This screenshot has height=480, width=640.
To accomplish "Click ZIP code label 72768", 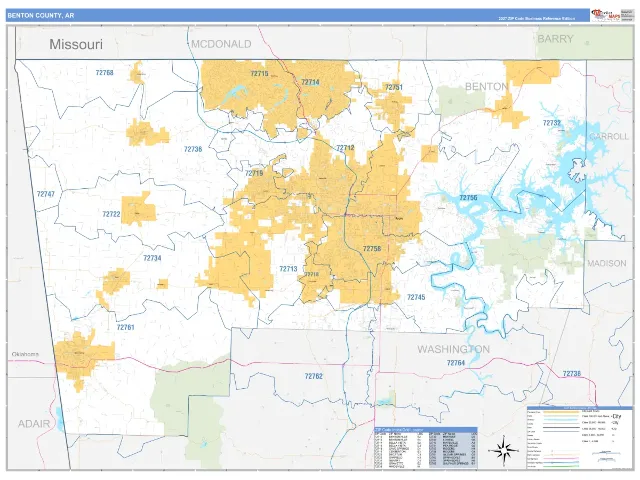I will coord(104,73).
